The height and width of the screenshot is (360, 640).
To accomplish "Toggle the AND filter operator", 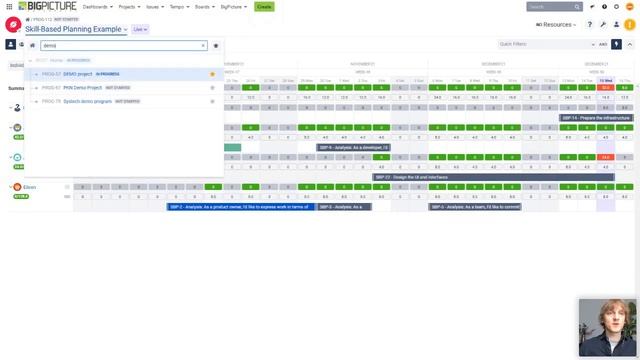I will 603,44.
